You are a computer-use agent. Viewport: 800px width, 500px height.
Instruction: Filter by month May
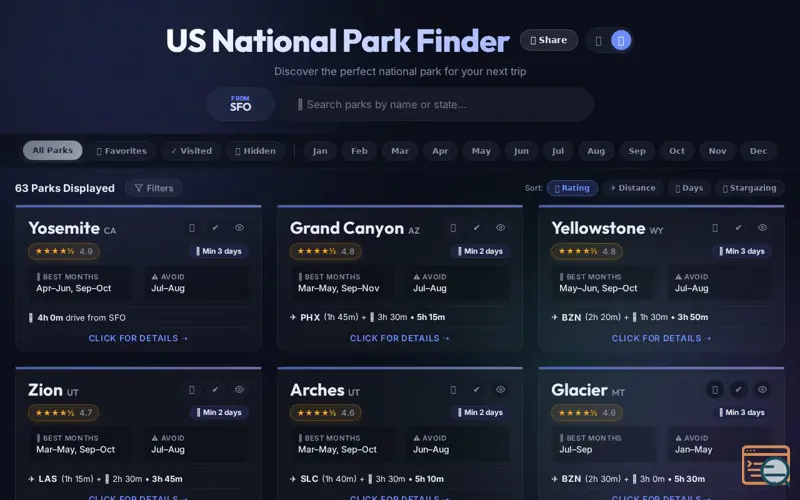[481, 151]
